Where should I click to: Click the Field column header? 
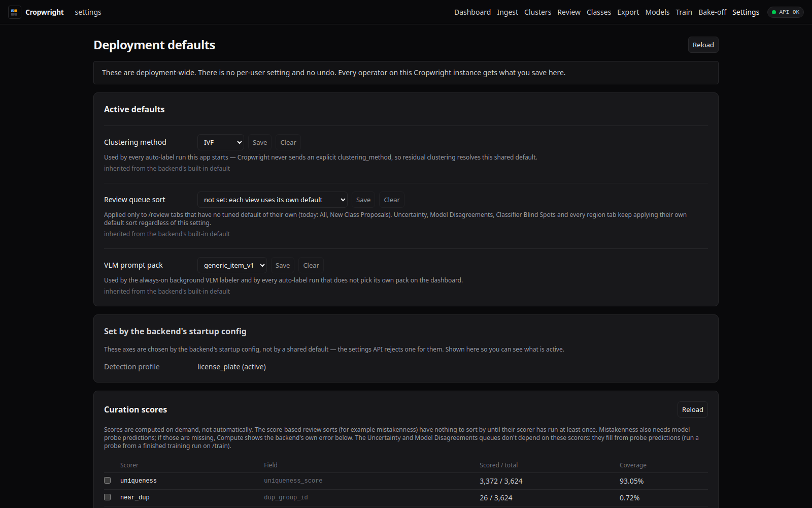270,465
